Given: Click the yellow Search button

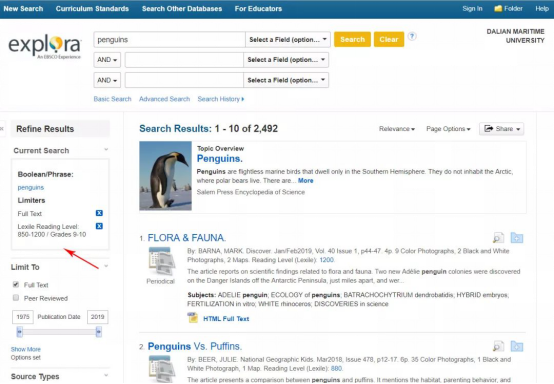Looking at the screenshot, I should (352, 39).
